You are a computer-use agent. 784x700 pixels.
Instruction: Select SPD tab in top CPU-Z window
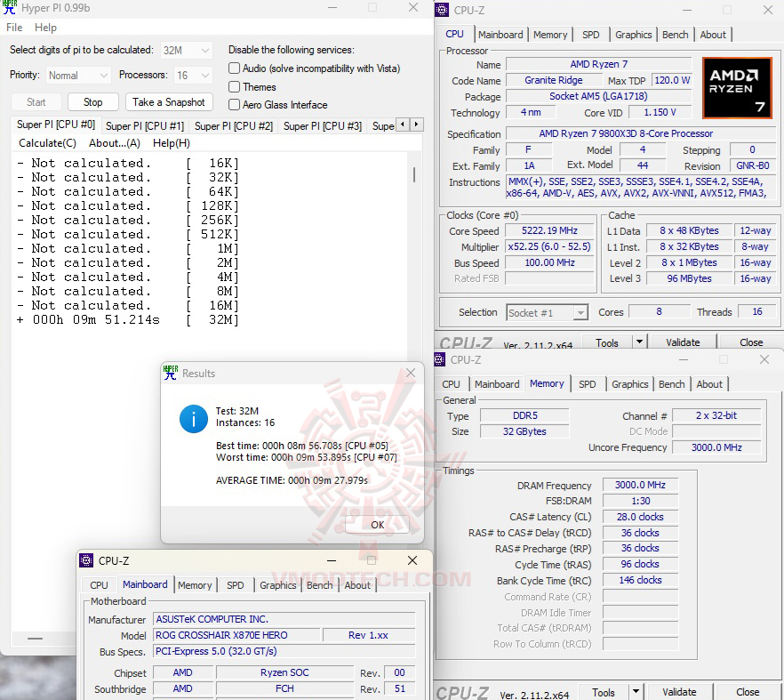coord(590,35)
